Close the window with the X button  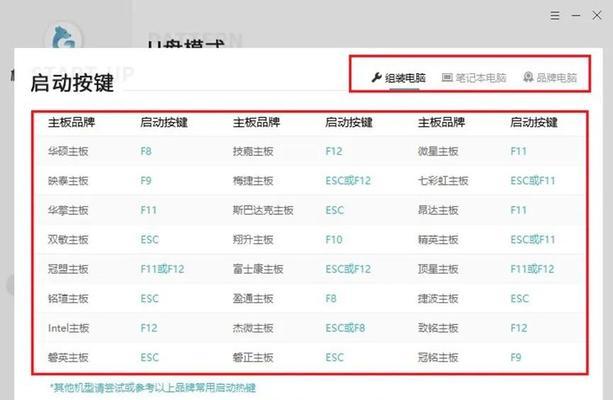[597, 16]
